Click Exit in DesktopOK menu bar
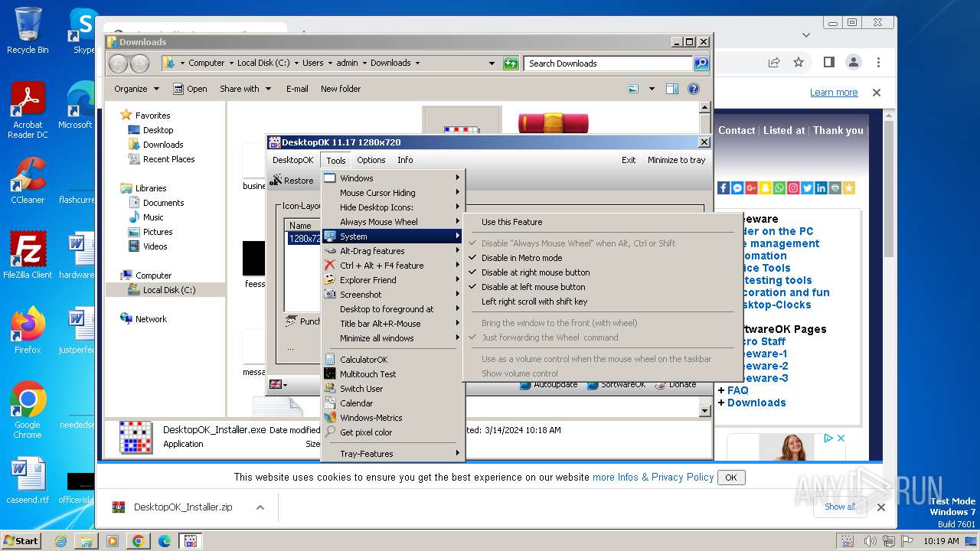 629,160
